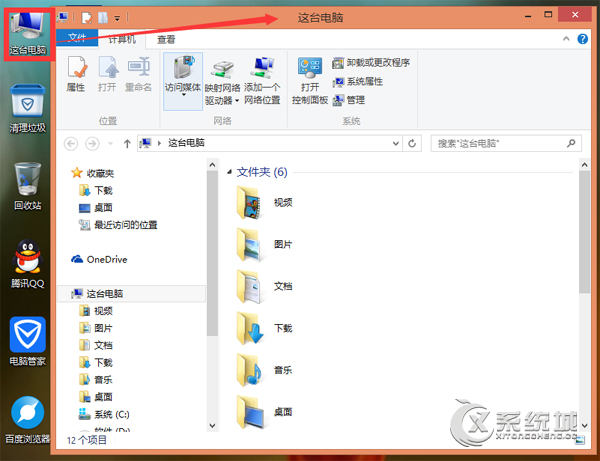Click the 访问媒体 access media button
Viewport: 600px width, 461px height.
[x=183, y=81]
